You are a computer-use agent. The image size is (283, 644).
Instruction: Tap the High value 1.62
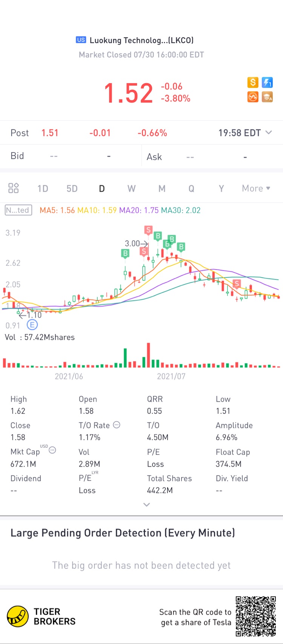click(x=18, y=411)
